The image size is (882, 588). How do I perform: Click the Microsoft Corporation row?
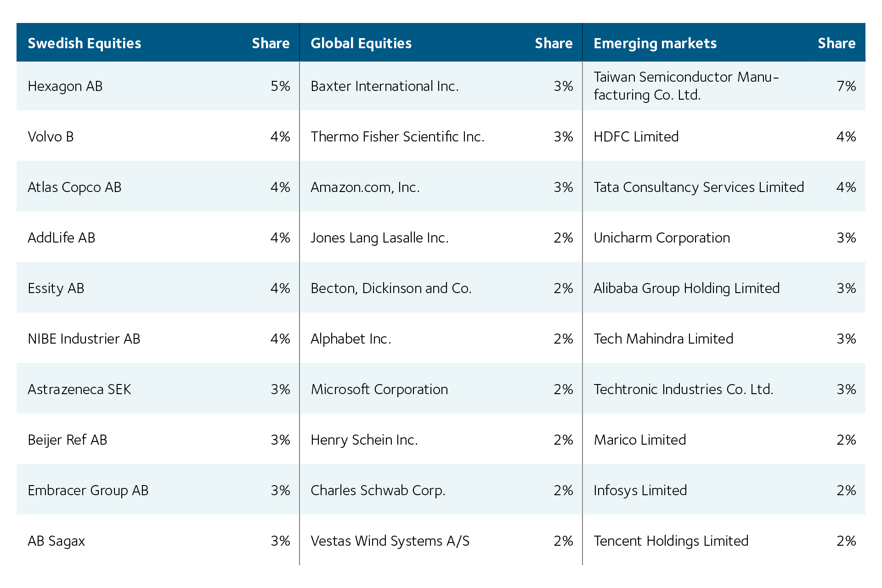tap(441, 389)
